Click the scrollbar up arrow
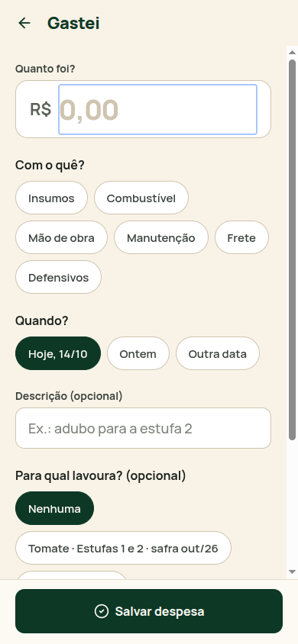The image size is (298, 644). [x=292, y=52]
